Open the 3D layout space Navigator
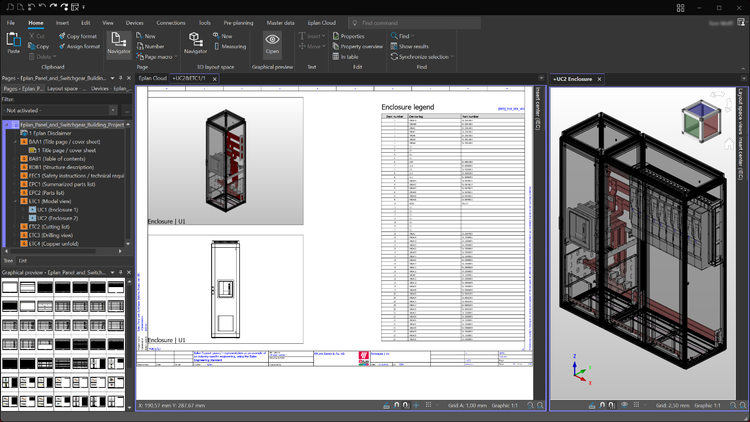750x422 pixels. tap(195, 43)
